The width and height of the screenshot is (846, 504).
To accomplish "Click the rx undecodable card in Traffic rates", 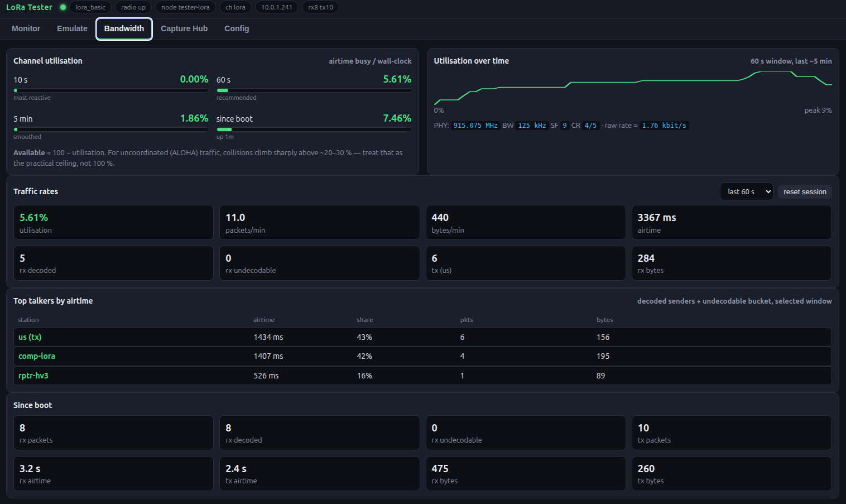I will pos(319,263).
